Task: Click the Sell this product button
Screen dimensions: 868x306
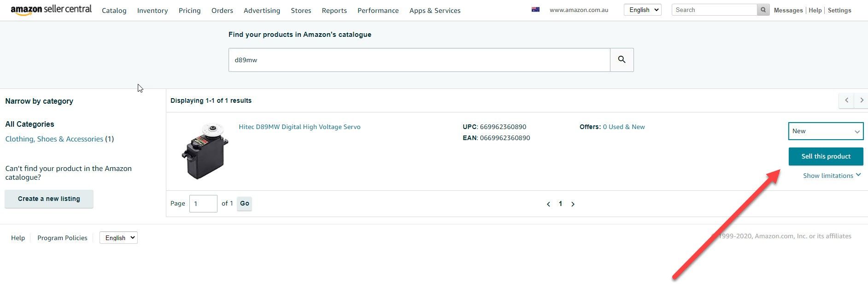Action: [x=826, y=156]
